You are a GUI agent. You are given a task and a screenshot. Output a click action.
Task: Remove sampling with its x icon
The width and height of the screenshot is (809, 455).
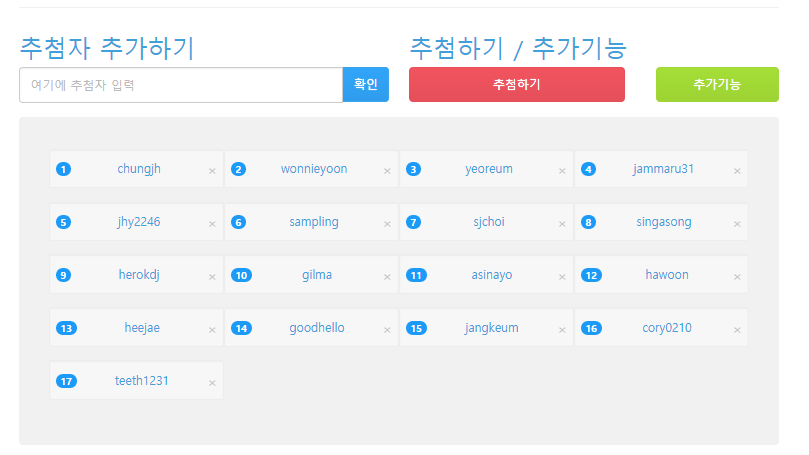[387, 224]
